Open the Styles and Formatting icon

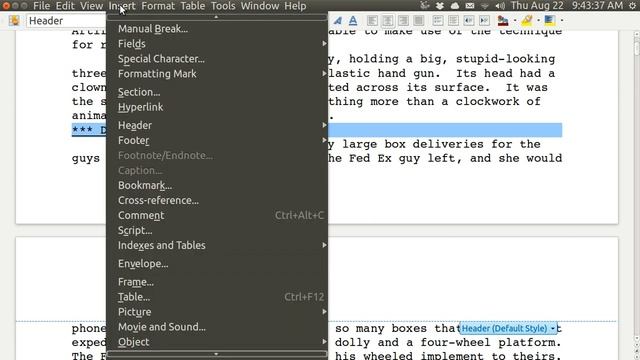(14, 20)
